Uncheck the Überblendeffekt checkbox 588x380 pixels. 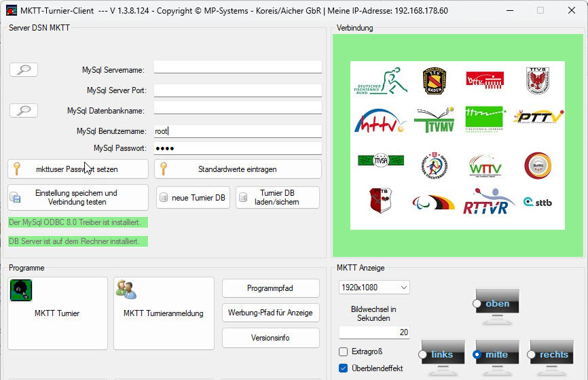pos(344,368)
